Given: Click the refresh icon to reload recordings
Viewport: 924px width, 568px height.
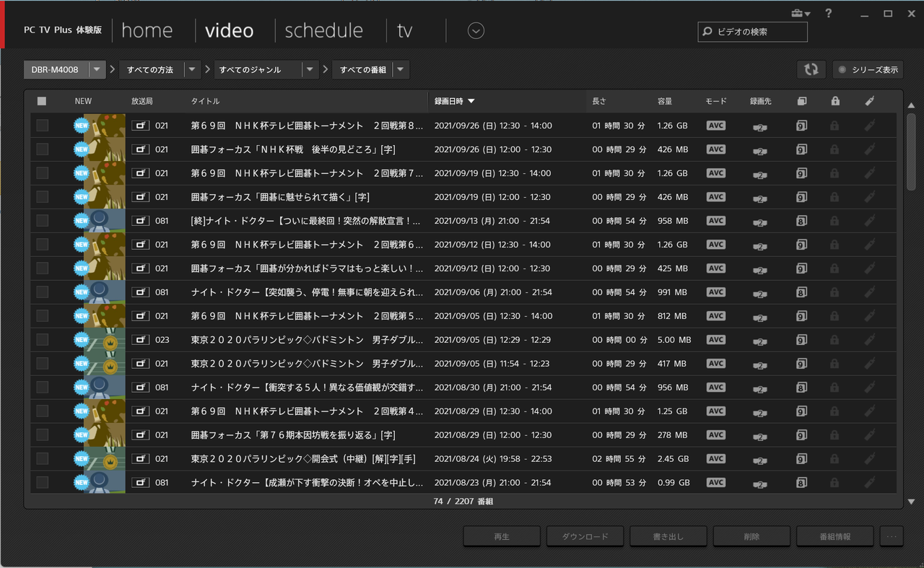Looking at the screenshot, I should point(811,69).
